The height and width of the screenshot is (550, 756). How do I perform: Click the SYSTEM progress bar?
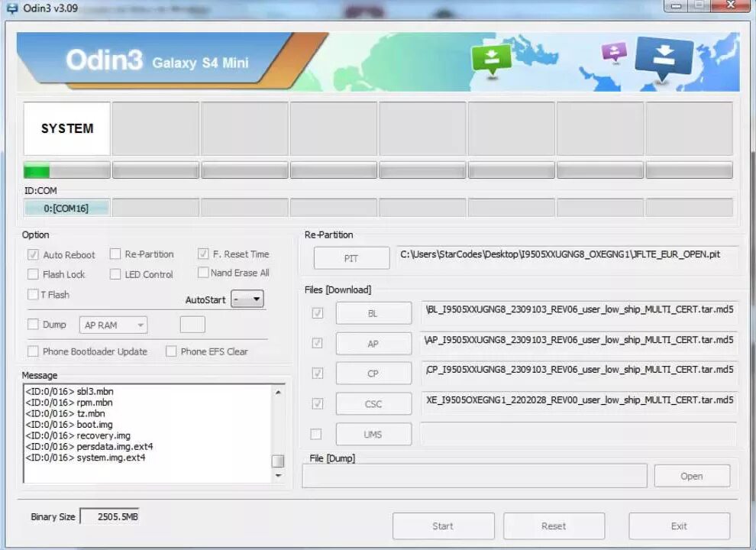click(x=67, y=170)
